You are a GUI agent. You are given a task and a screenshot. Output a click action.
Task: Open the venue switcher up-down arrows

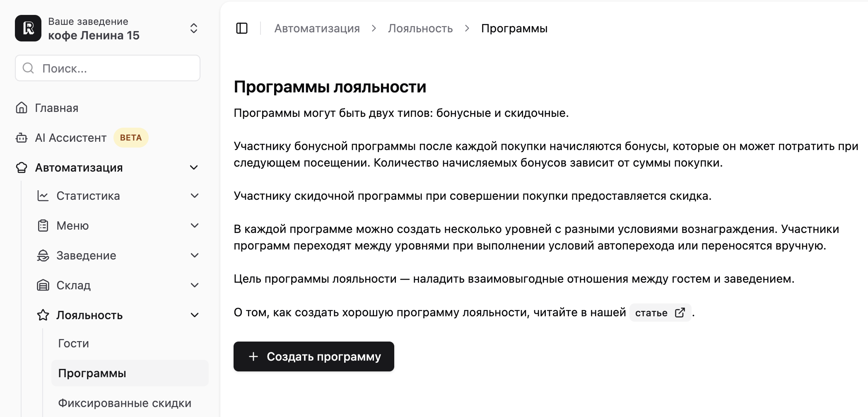click(194, 28)
